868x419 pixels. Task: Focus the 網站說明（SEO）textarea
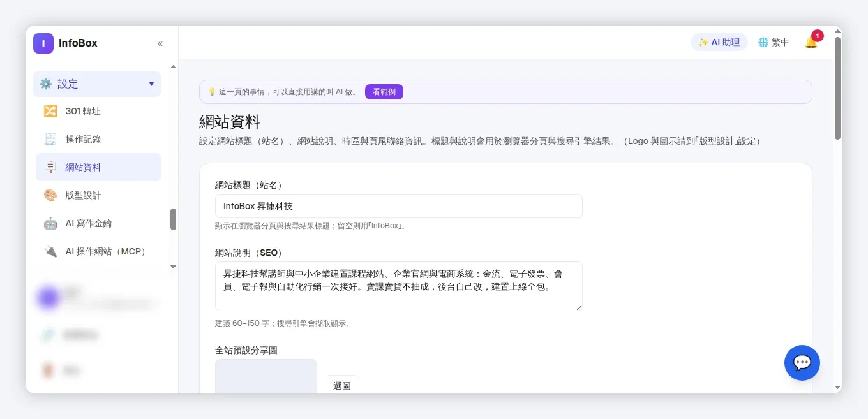(x=399, y=286)
